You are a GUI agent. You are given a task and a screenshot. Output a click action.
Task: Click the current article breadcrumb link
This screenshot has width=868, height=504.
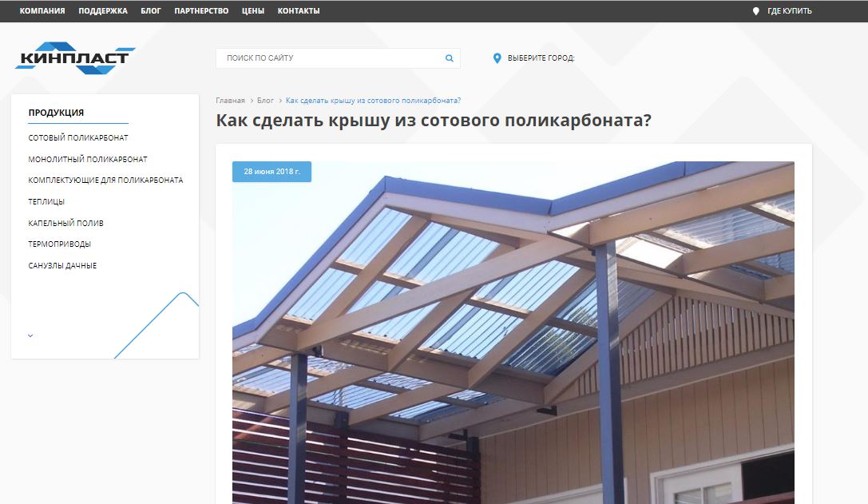point(373,101)
